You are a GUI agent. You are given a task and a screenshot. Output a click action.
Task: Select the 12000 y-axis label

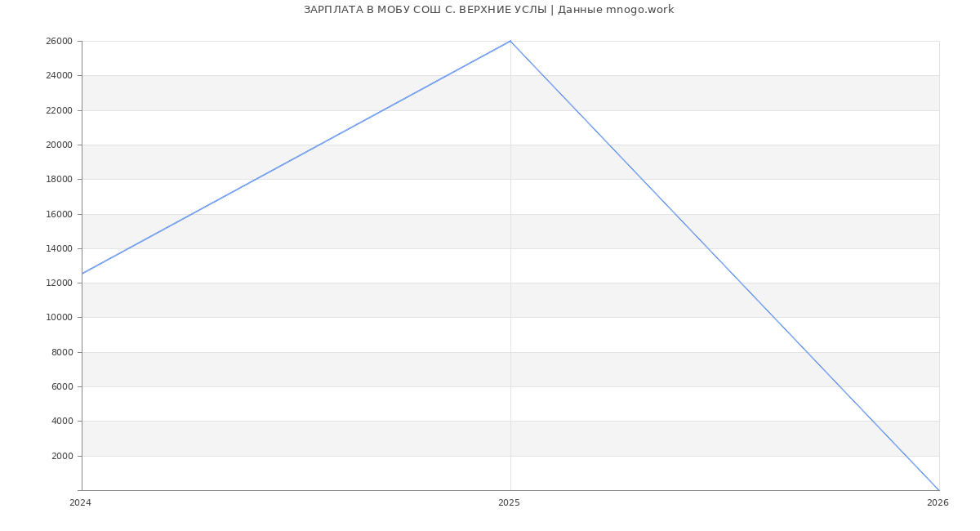[x=59, y=283]
